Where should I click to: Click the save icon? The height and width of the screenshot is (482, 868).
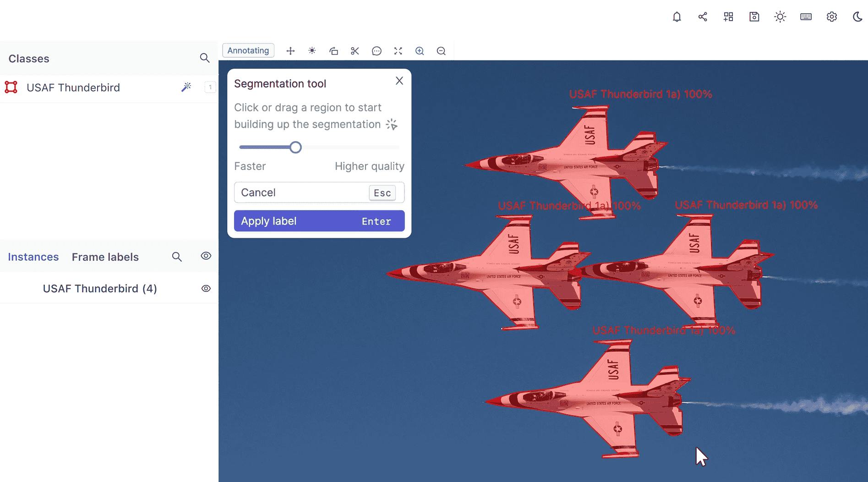[x=754, y=17]
